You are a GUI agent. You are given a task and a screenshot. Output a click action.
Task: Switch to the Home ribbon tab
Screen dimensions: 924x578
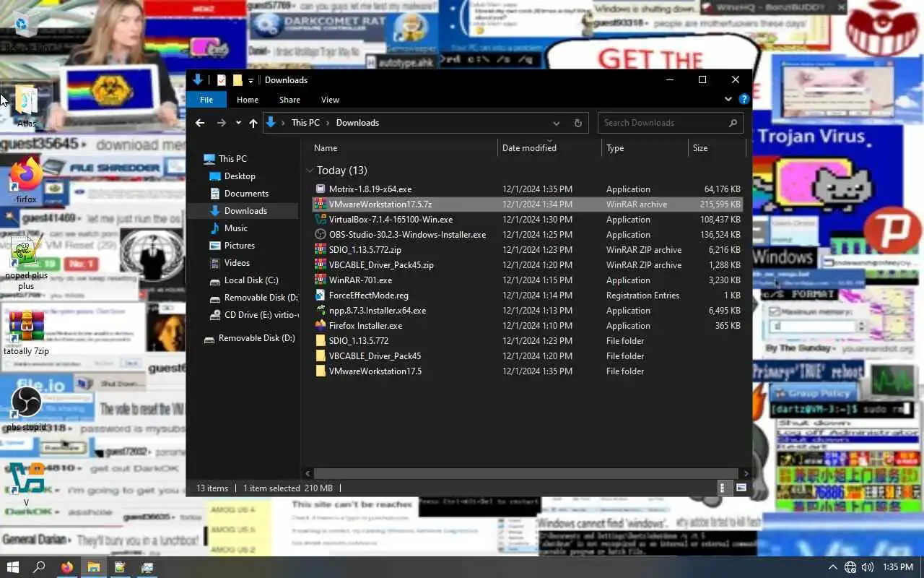point(247,100)
